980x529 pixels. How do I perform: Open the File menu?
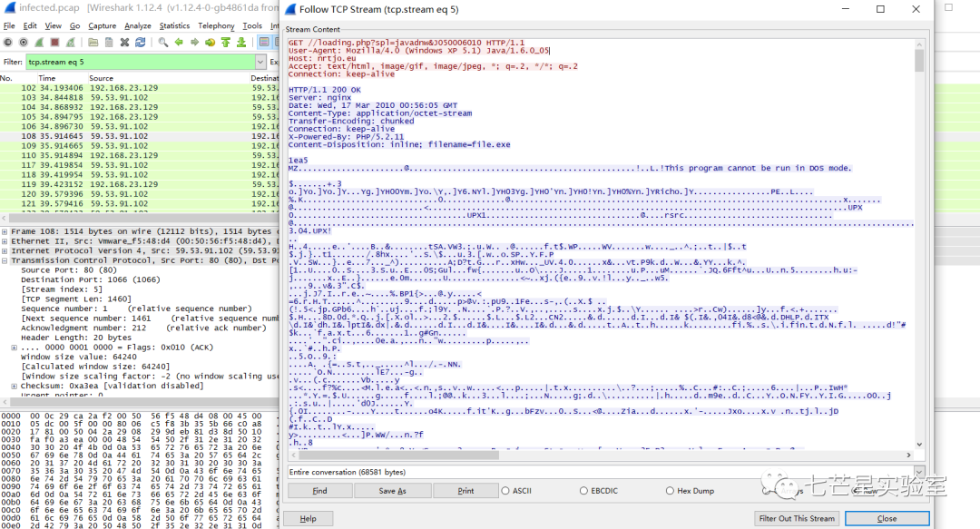[x=9, y=25]
